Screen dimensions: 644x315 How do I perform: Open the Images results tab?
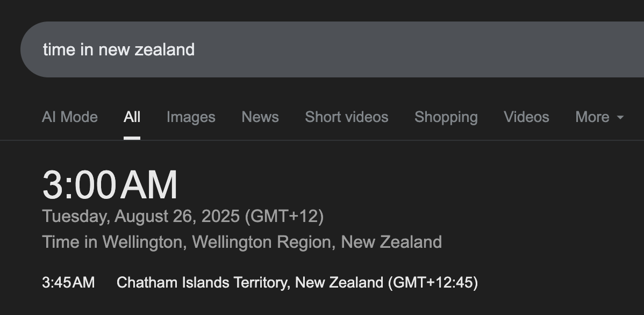click(x=191, y=117)
